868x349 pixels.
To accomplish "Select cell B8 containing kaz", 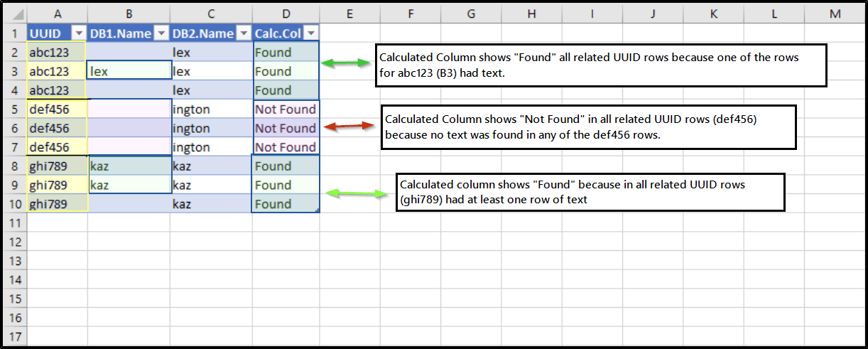I will click(x=129, y=166).
